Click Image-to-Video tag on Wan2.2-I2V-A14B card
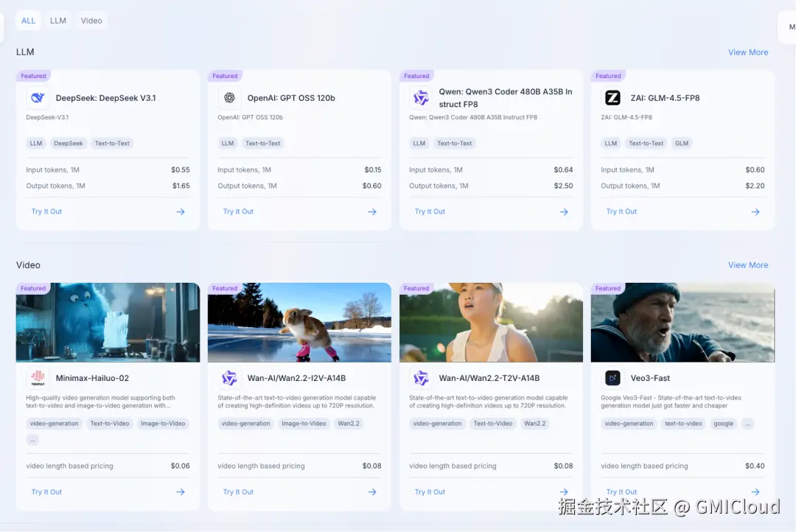796x532 pixels. (x=304, y=424)
